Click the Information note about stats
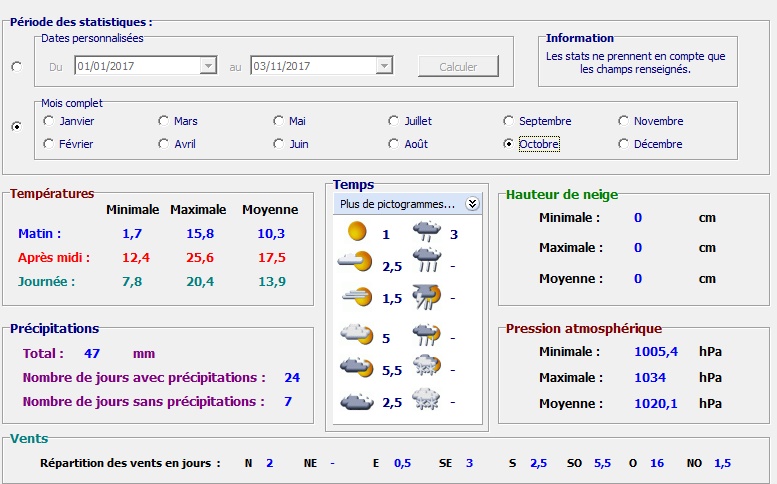777x484 pixels. [x=635, y=63]
